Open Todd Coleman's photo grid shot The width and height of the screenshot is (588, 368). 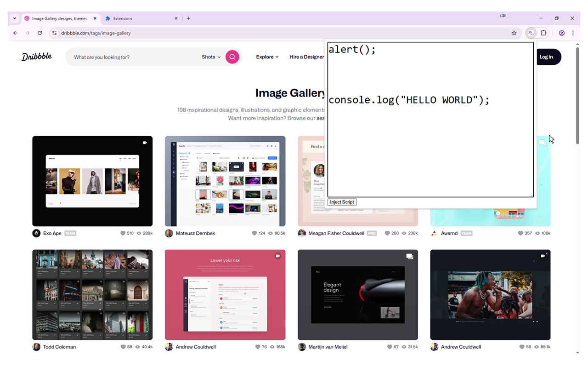(x=92, y=295)
